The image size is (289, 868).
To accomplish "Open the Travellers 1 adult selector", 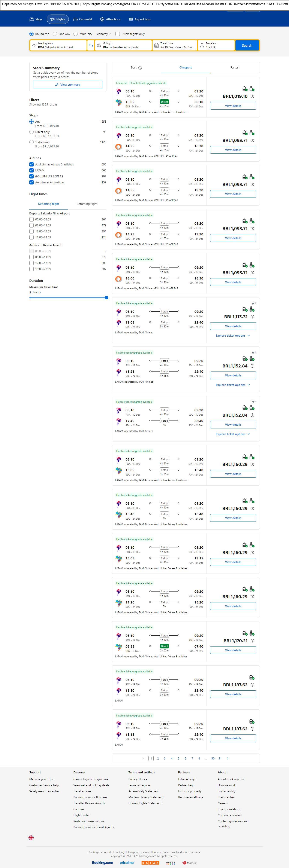I will click(216, 46).
